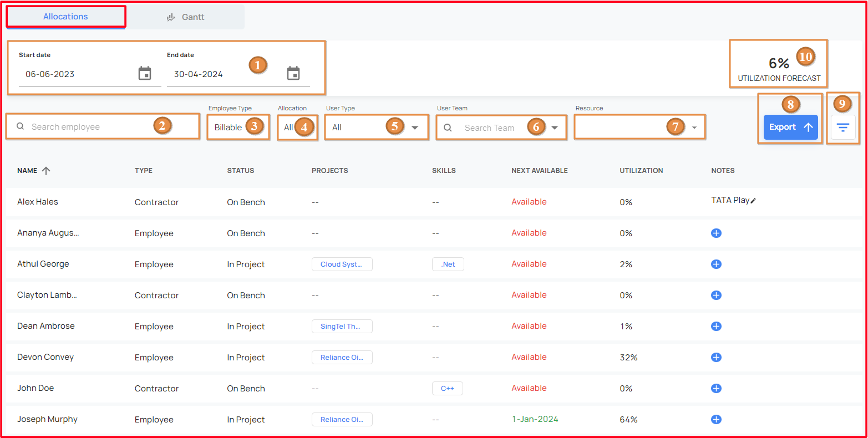
Task: Click the .Net skill tag
Action: (x=448, y=264)
